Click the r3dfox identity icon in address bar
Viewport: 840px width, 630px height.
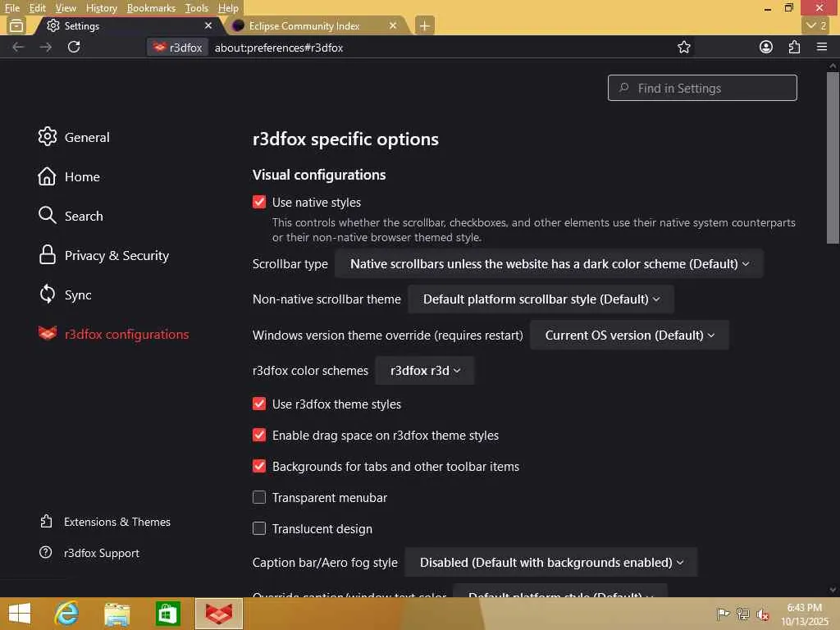[x=178, y=48]
